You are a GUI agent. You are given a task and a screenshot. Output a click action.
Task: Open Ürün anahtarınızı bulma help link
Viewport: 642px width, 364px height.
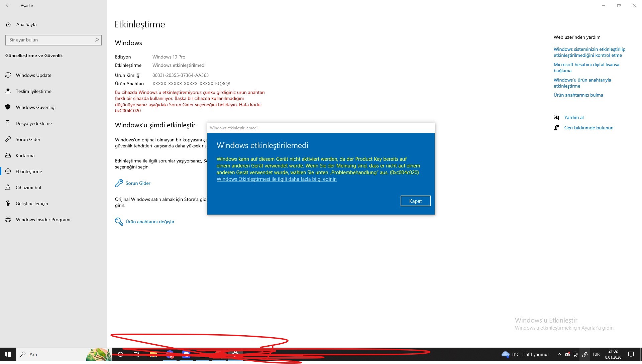point(578,95)
